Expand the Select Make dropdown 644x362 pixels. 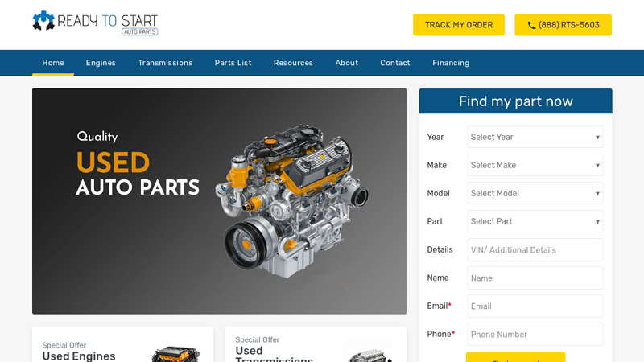(535, 165)
